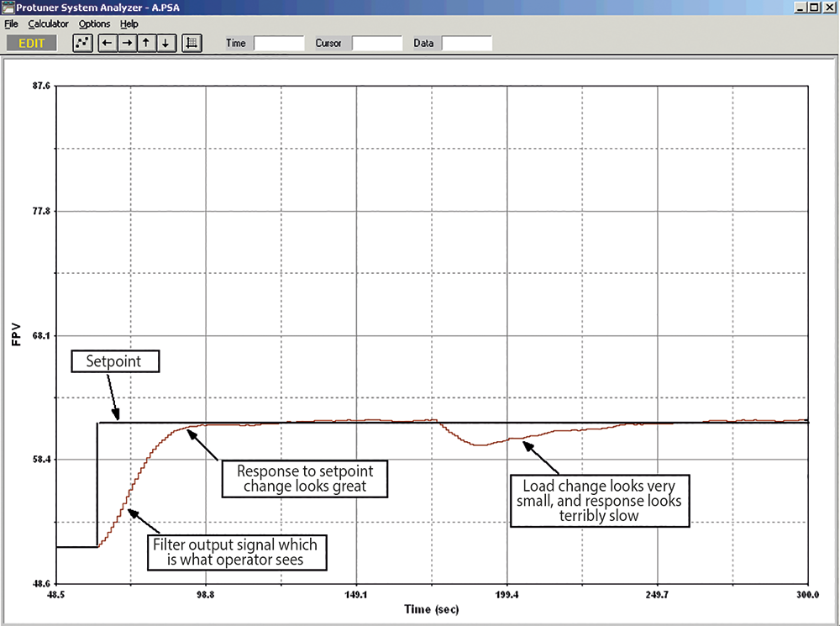This screenshot has height=626, width=840.
Task: Click the up arrow toolbar button
Action: (146, 44)
